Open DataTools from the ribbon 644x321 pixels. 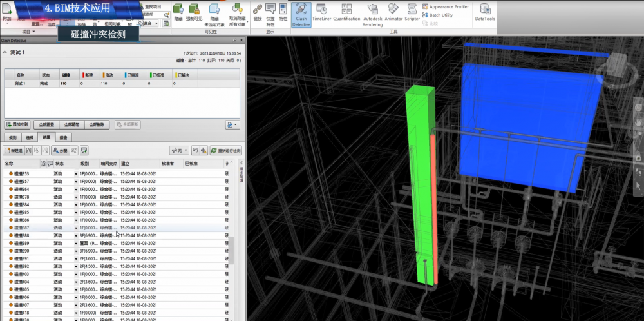485,12
